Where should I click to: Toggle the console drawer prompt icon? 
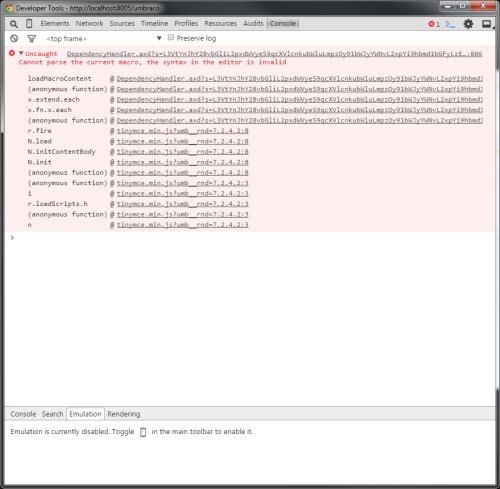(x=450, y=24)
